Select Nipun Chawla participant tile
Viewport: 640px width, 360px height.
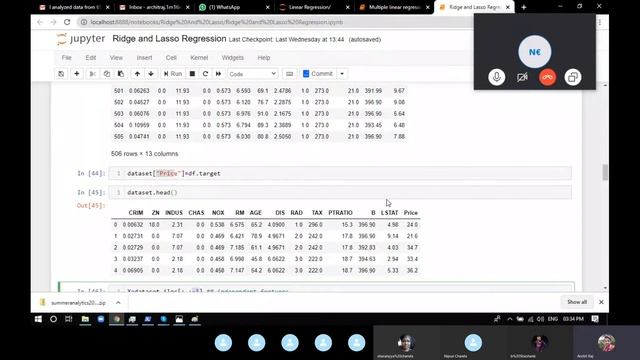tap(472, 344)
